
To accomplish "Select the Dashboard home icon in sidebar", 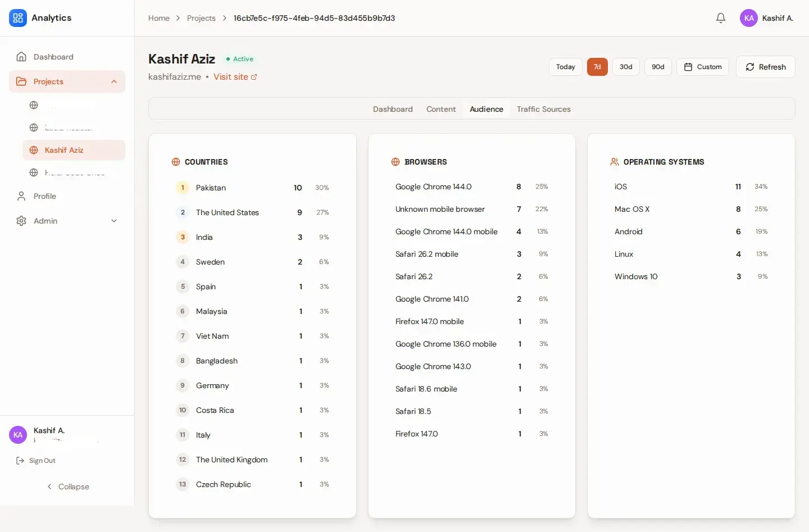I will tap(21, 56).
